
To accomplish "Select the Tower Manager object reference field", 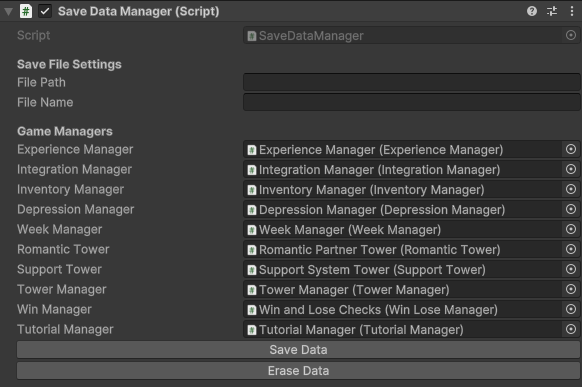I will [402, 290].
